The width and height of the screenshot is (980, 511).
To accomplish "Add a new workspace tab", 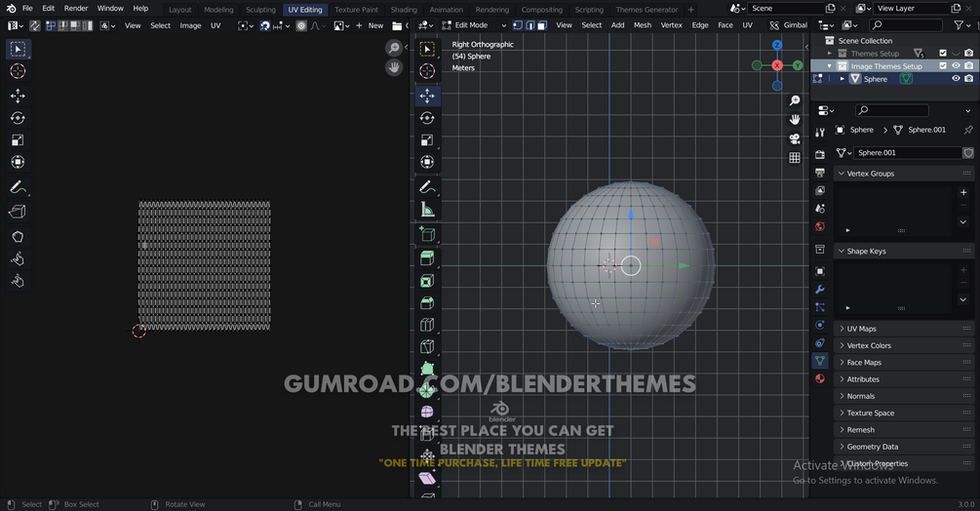I will tap(690, 10).
